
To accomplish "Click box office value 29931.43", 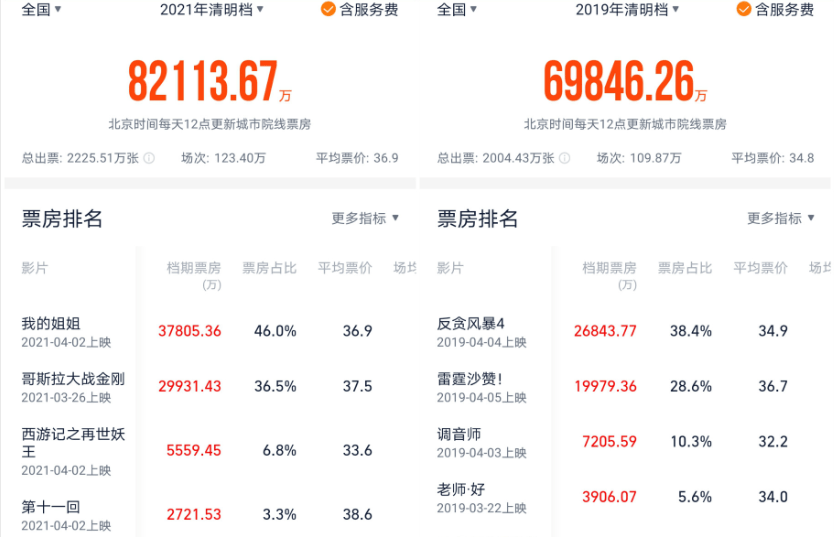I will (x=189, y=387).
